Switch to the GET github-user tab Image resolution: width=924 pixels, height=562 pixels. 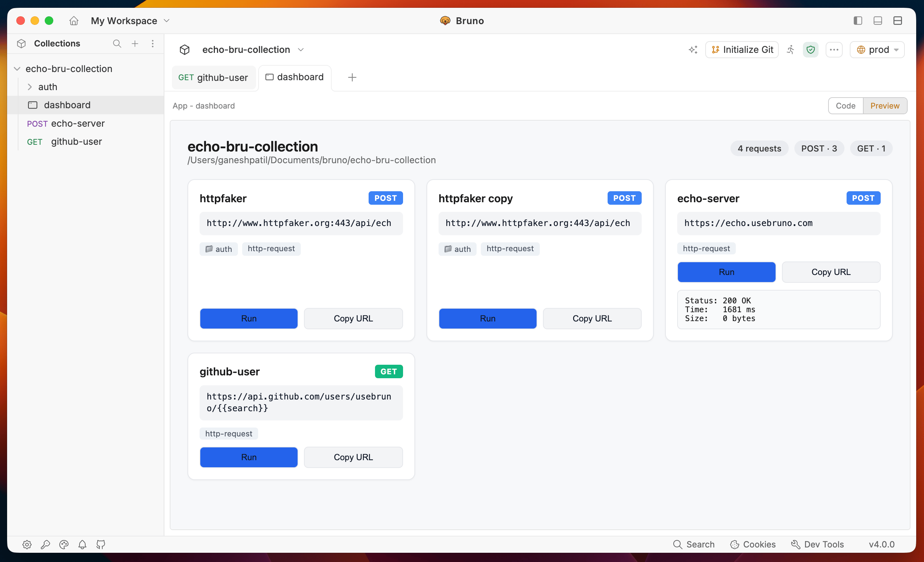pos(213,78)
